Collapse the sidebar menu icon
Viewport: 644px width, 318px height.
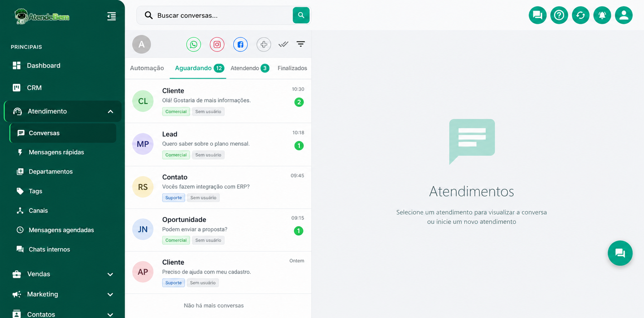click(112, 16)
